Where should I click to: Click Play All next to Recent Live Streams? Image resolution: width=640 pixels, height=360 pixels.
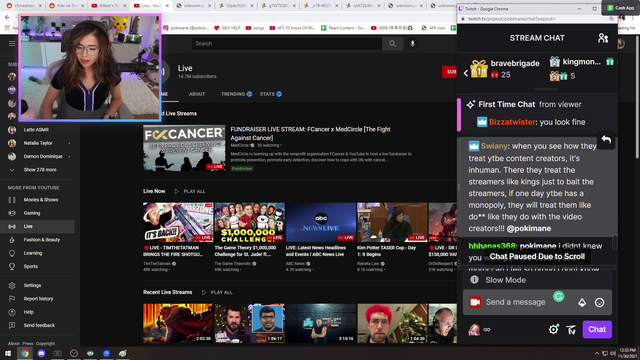(x=217, y=292)
